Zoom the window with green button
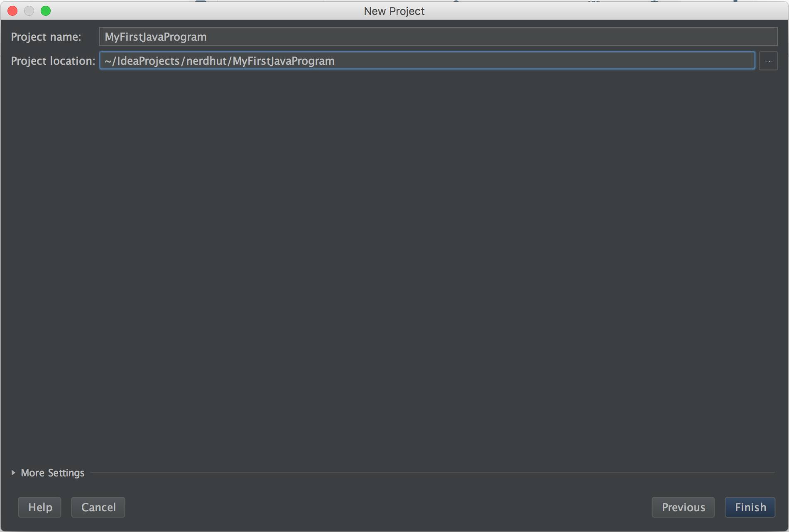Image resolution: width=789 pixels, height=532 pixels. click(x=46, y=11)
